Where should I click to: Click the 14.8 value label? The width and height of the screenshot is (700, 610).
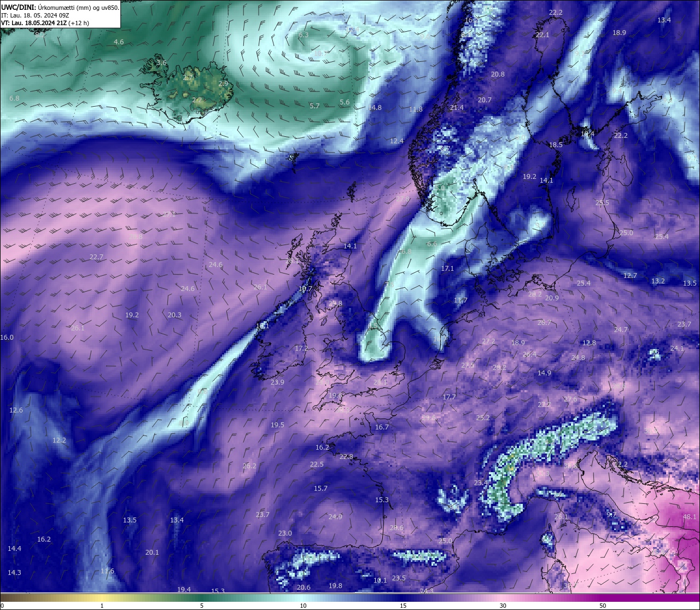375,108
